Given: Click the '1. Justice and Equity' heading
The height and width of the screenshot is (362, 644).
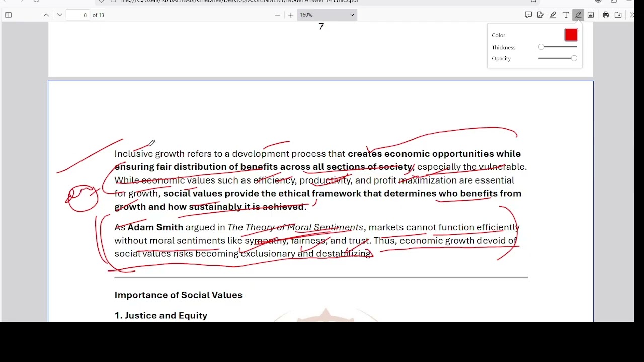Looking at the screenshot, I should coord(160,316).
